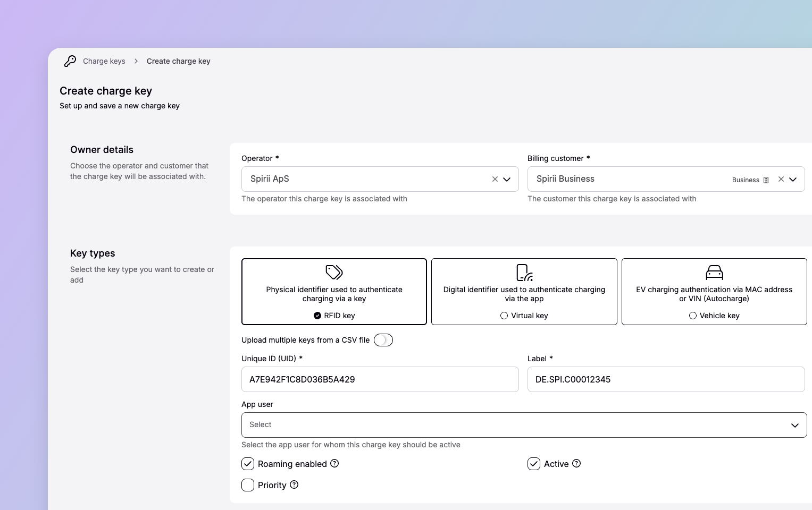Click 'Set up and save a new charge key'
The width and height of the screenshot is (812, 510).
click(x=120, y=106)
